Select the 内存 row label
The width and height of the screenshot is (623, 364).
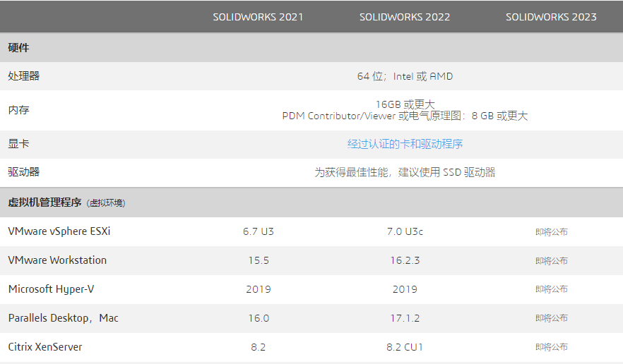tap(18, 110)
